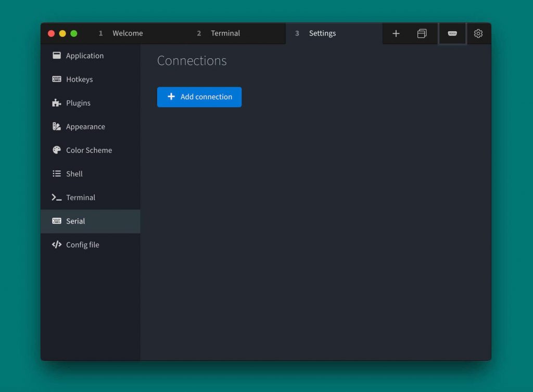The image size is (533, 392).
Task: Go to Hotkeys settings
Action: point(79,80)
